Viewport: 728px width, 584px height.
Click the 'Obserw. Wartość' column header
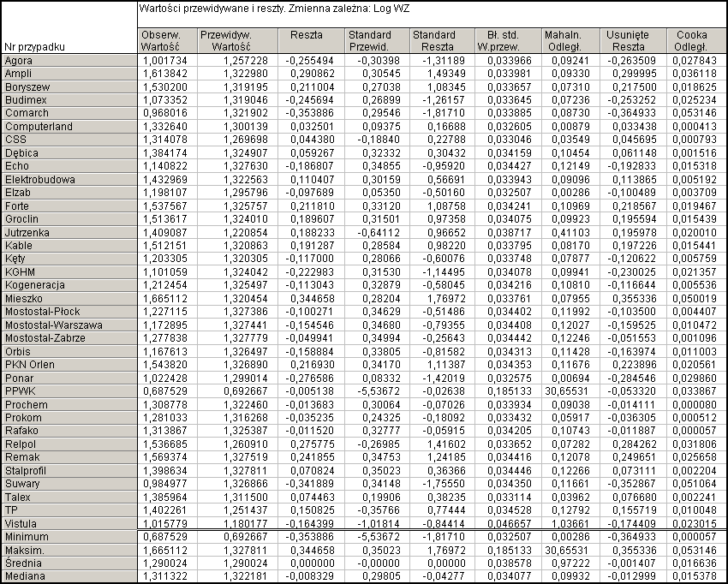coord(168,41)
